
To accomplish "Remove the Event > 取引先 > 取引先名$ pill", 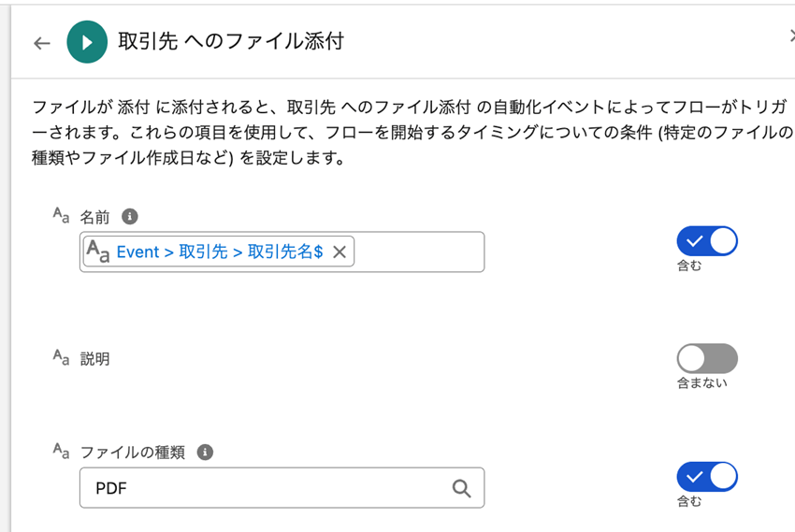I will point(340,252).
